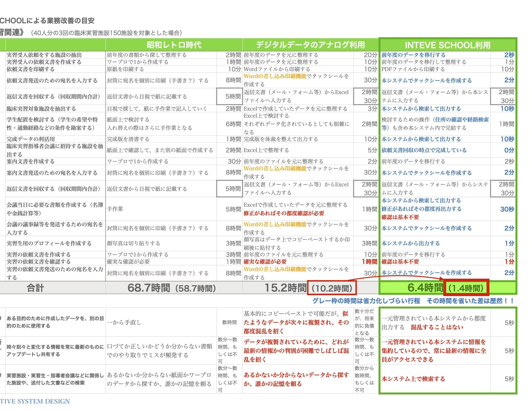Viewport: 532px width, 411px height.
Task: Click the デジタルデータのアナログ利用 column header
Action: [x=310, y=45]
